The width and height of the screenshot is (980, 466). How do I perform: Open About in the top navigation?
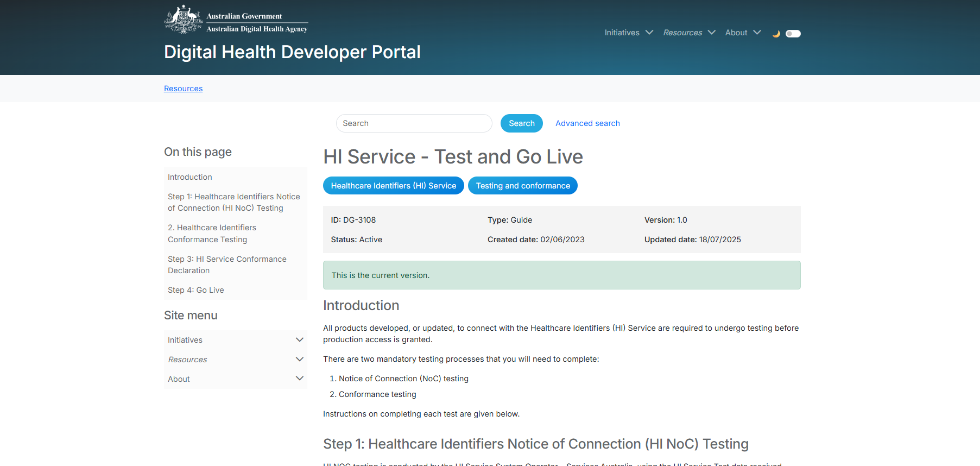coord(736,33)
